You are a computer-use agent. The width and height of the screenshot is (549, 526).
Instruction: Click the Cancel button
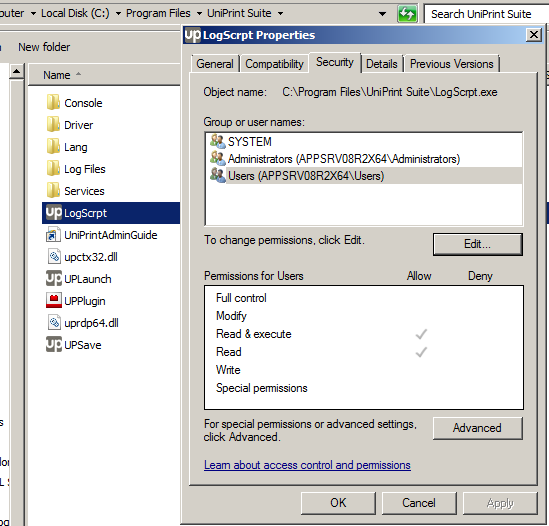[419, 503]
